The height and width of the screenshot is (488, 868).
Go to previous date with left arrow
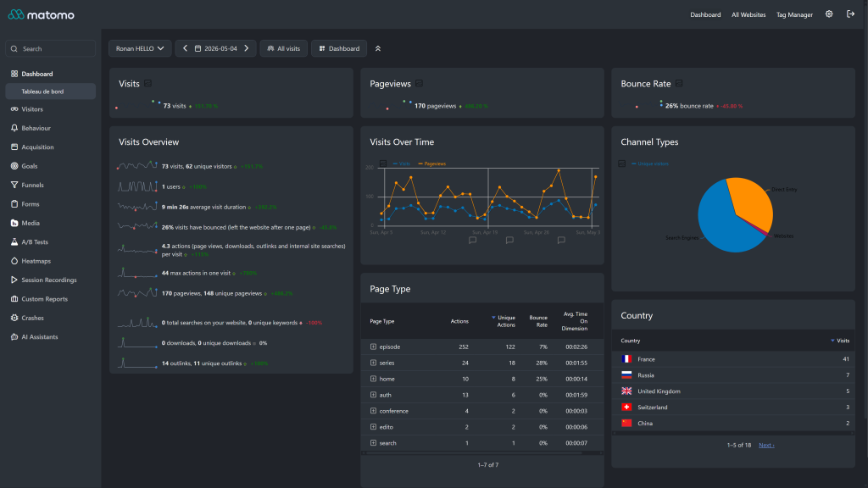[185, 48]
